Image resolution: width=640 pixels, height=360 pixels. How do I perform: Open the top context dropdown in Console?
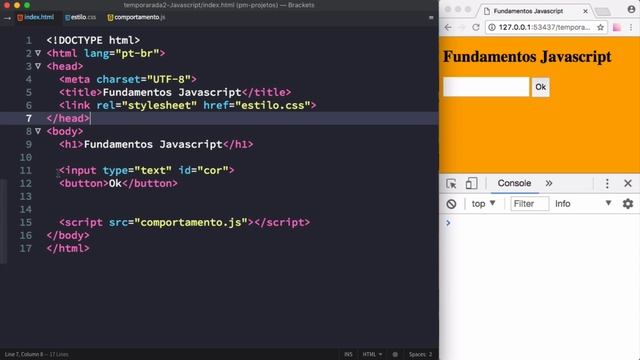point(483,204)
